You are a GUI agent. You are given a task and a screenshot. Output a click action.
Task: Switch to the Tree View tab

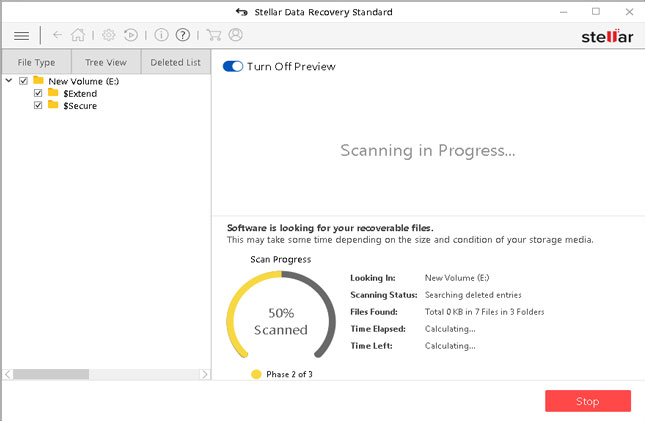[106, 62]
